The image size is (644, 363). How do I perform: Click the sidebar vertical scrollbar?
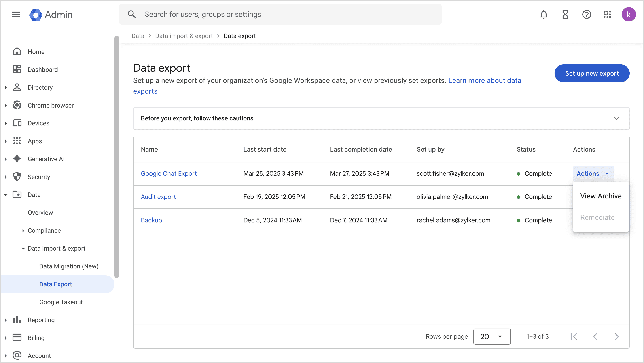pyautogui.click(x=117, y=157)
